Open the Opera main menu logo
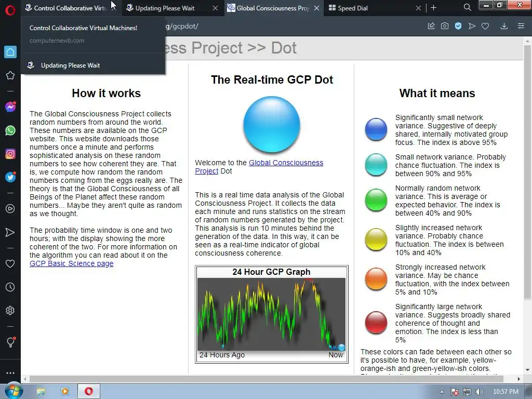This screenshot has width=532, height=399. pyautogui.click(x=10, y=10)
